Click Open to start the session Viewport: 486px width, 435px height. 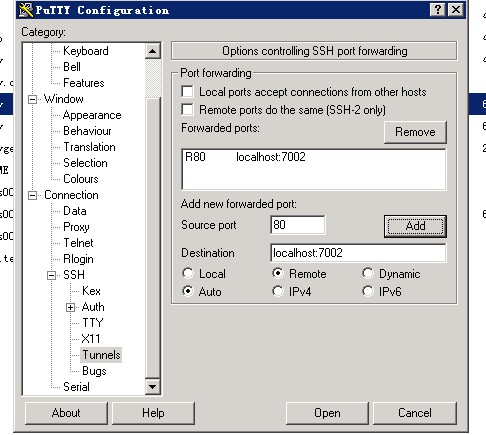(327, 413)
